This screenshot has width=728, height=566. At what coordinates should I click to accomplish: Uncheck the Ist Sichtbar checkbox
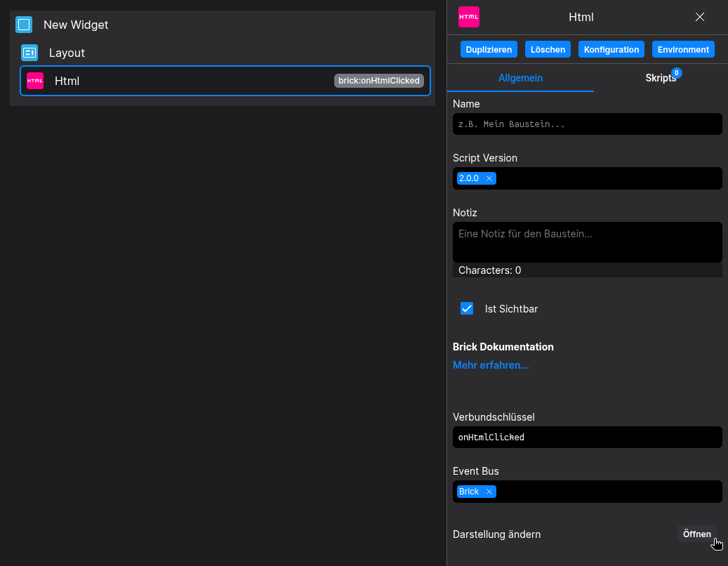(467, 308)
